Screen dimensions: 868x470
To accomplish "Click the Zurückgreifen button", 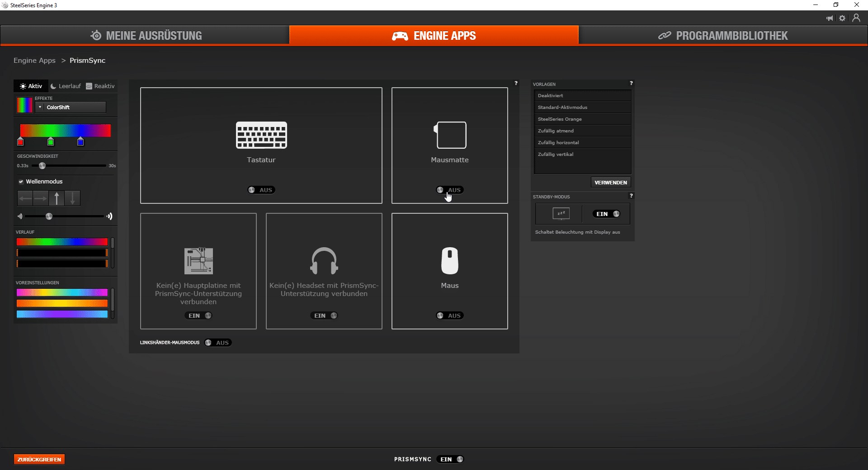I will [39, 459].
